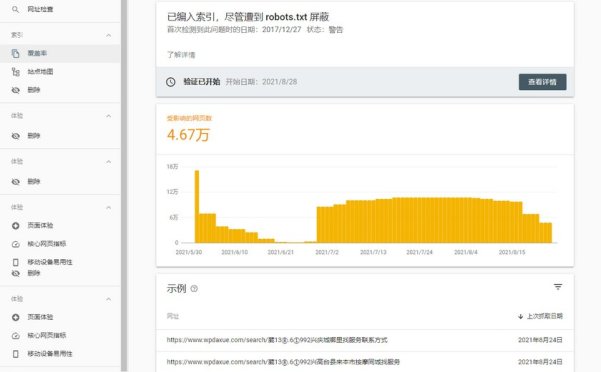Click the gauge icon of 核心网页指标 in bottom section
This screenshot has height=372, width=601.
[15, 336]
